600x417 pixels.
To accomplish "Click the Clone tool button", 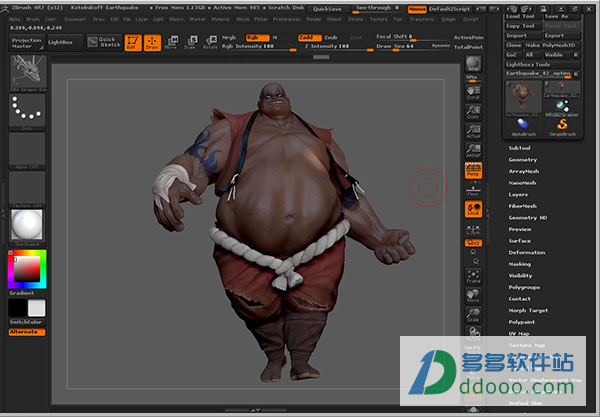I will pyautogui.click(x=514, y=45).
